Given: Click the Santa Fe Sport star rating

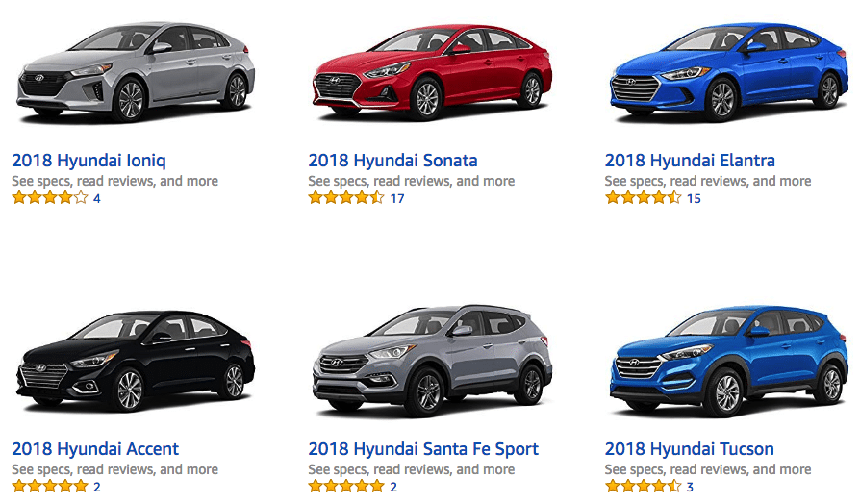Looking at the screenshot, I should click(346, 487).
